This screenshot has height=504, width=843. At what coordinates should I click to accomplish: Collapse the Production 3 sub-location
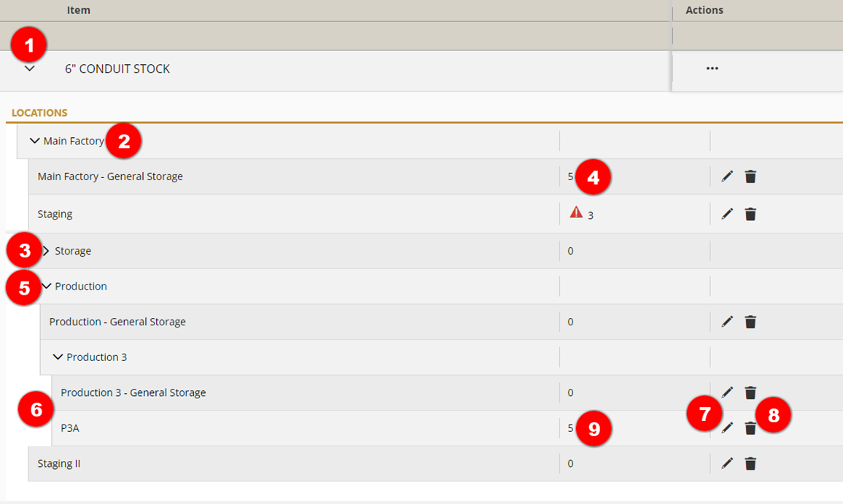pyautogui.click(x=58, y=357)
